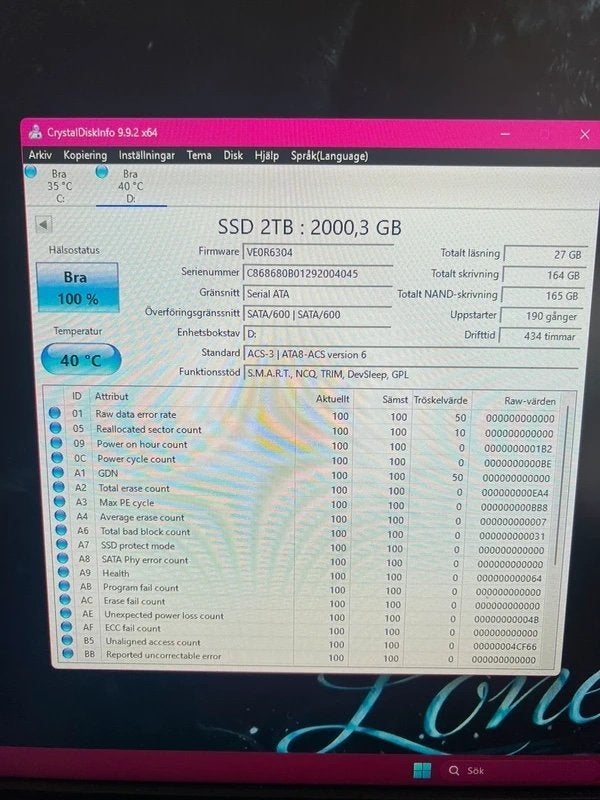Click the 40 °C temperature button

81,360
